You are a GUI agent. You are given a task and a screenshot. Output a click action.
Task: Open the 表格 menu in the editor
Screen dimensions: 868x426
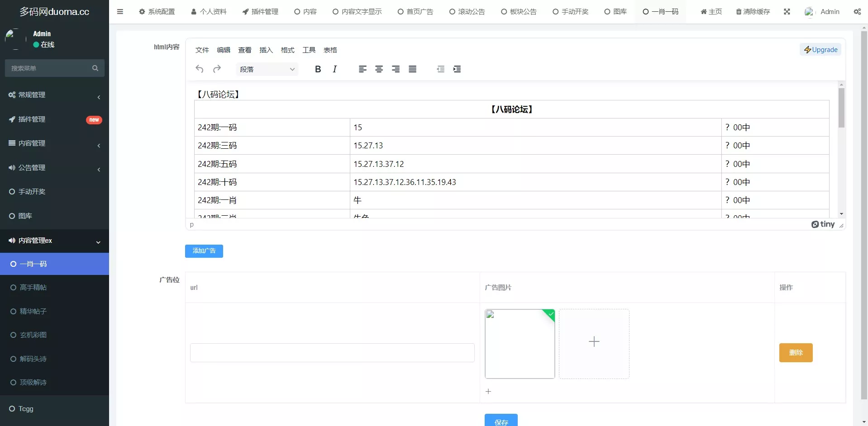coord(330,50)
